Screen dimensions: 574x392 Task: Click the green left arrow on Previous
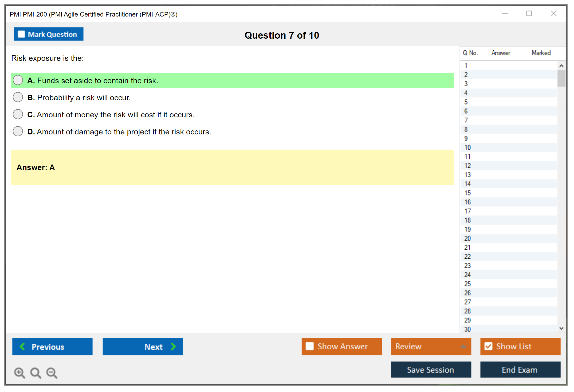coord(22,346)
